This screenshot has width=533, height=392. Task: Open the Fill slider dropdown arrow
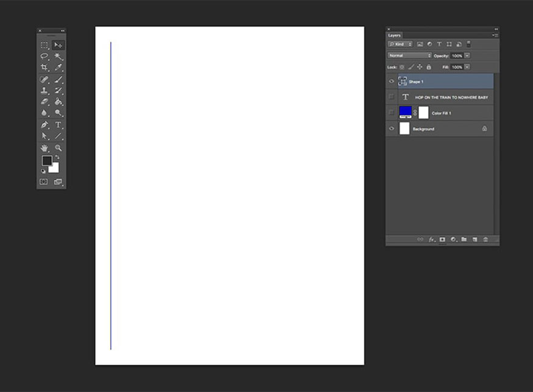467,67
